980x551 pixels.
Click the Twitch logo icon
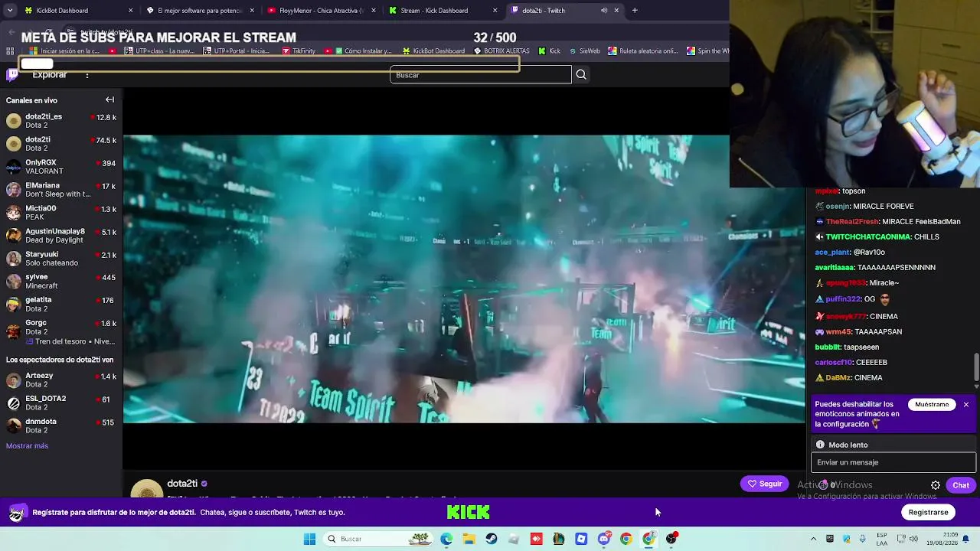[x=12, y=74]
